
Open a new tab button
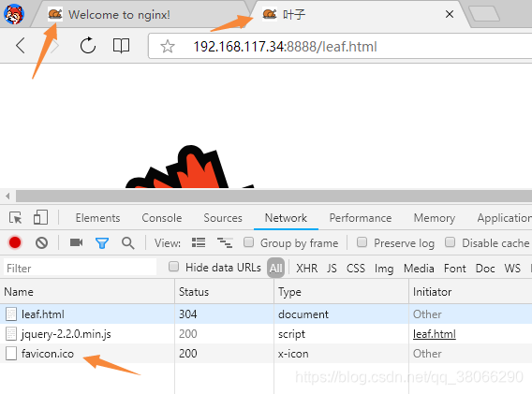(484, 14)
